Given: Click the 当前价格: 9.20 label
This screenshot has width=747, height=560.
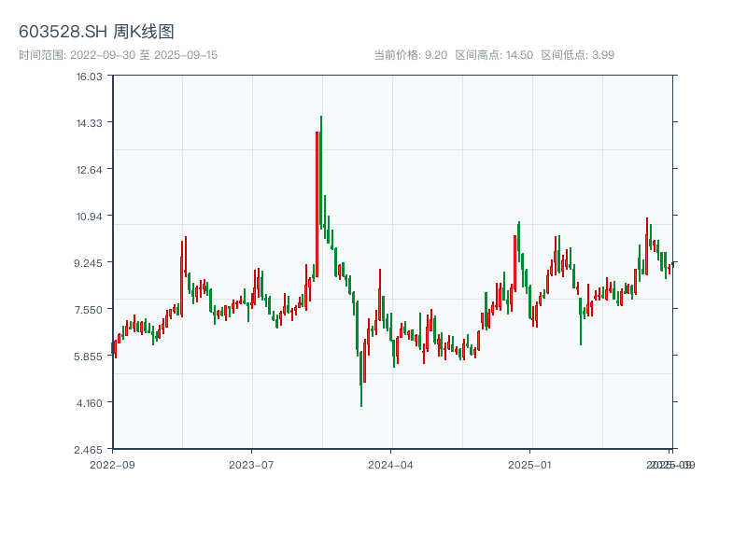Looking at the screenshot, I should (x=410, y=55).
